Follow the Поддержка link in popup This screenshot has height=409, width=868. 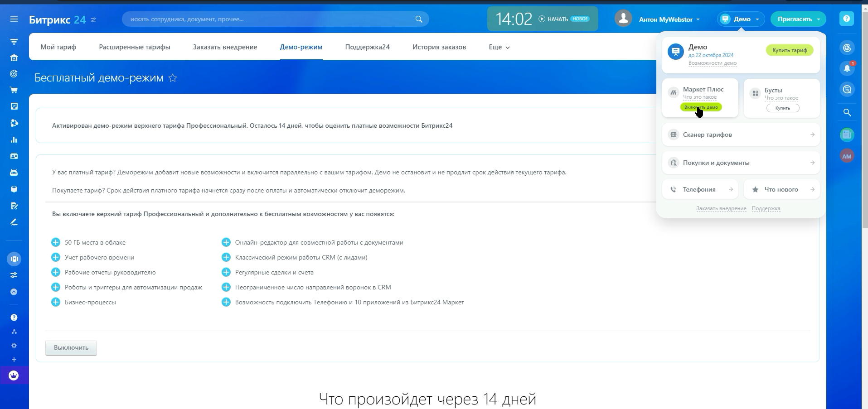tap(766, 208)
